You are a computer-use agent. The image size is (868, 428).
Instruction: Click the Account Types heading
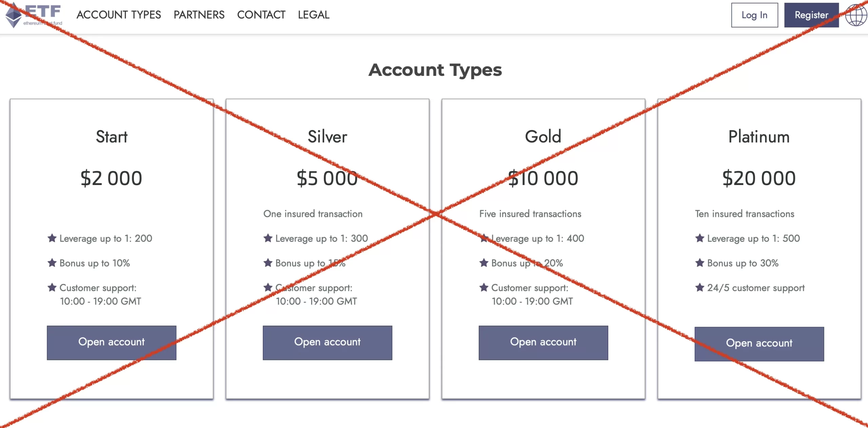click(435, 70)
